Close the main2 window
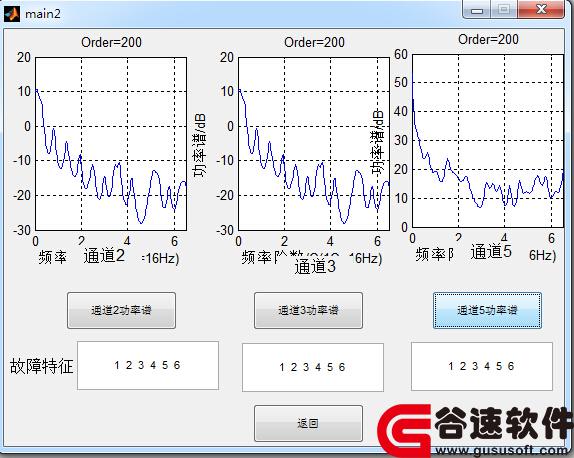 click(x=541, y=10)
